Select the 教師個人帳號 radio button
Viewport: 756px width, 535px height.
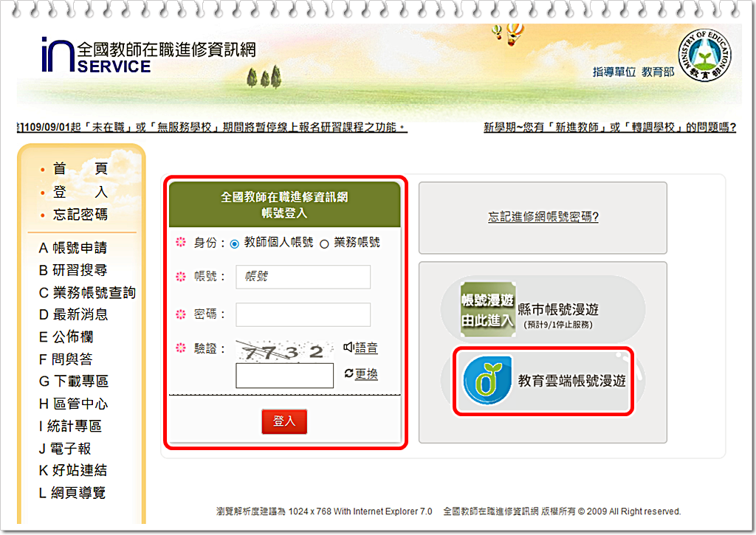click(x=234, y=244)
